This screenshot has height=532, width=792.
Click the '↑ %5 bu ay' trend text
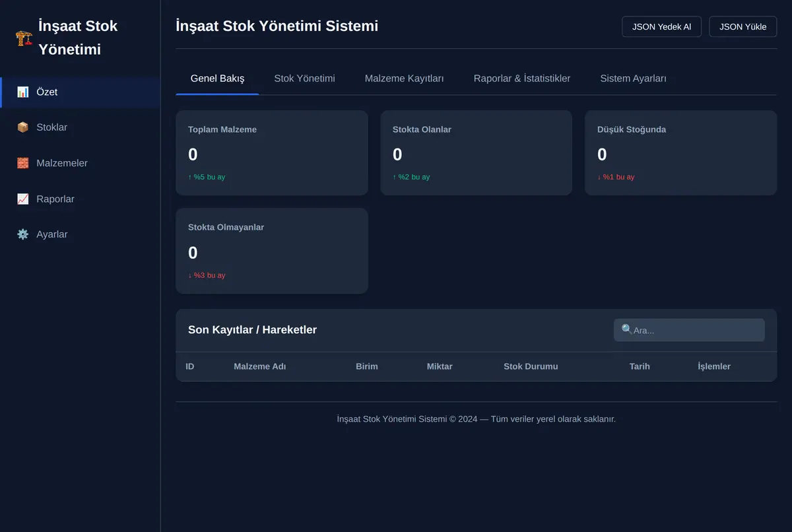pos(207,177)
